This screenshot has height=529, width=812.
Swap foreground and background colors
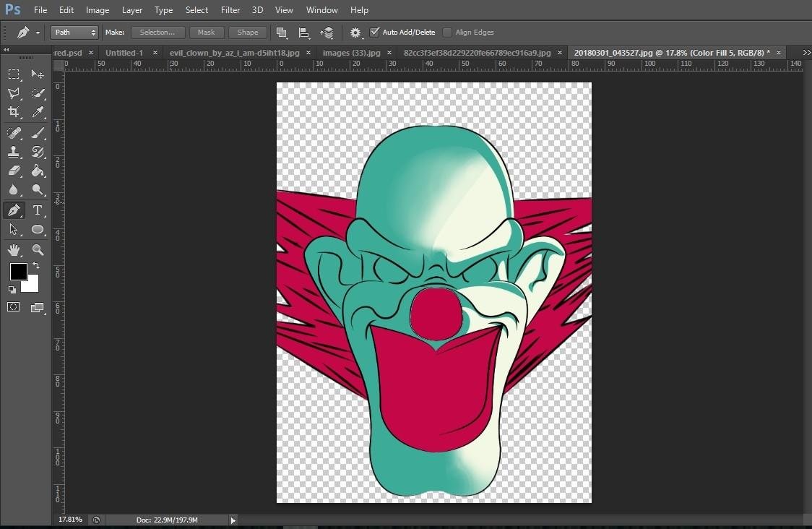36,266
